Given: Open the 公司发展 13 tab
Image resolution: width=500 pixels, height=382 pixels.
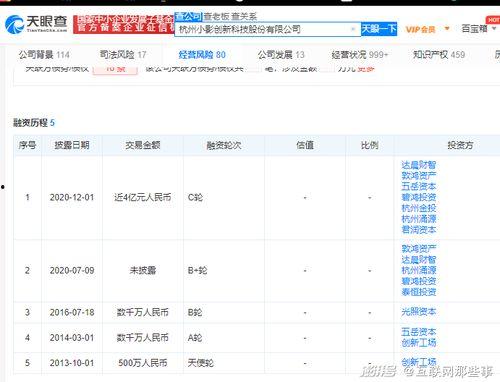Looking at the screenshot, I should [281, 54].
